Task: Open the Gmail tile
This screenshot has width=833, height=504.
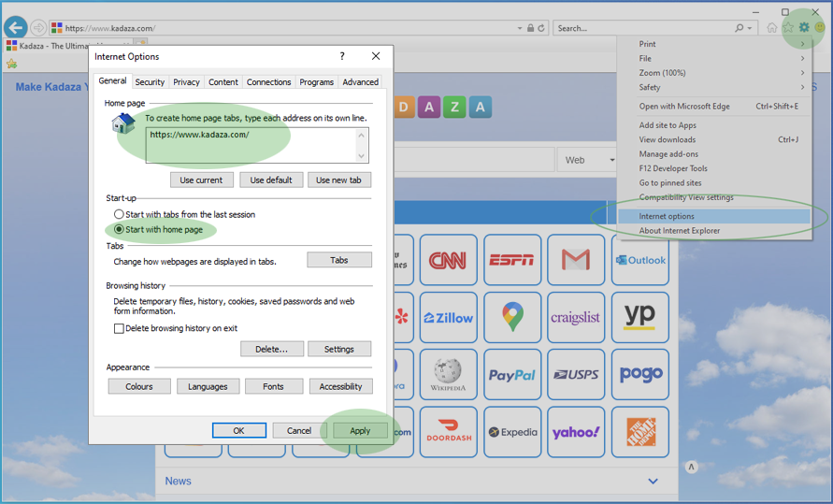Action: 576,260
